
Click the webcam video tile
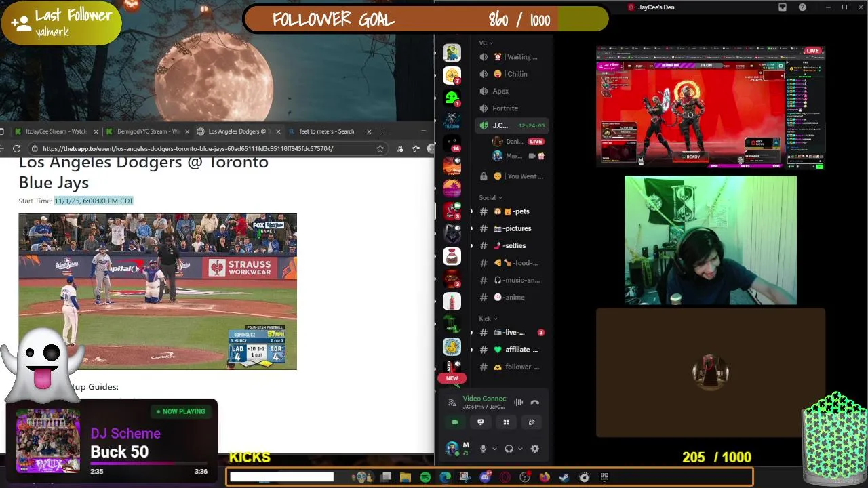coord(711,240)
